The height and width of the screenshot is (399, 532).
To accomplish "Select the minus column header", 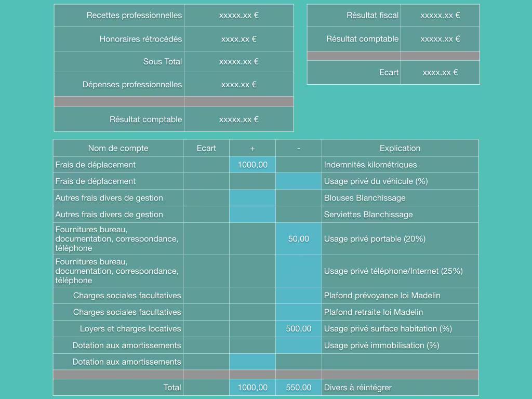I will [299, 148].
